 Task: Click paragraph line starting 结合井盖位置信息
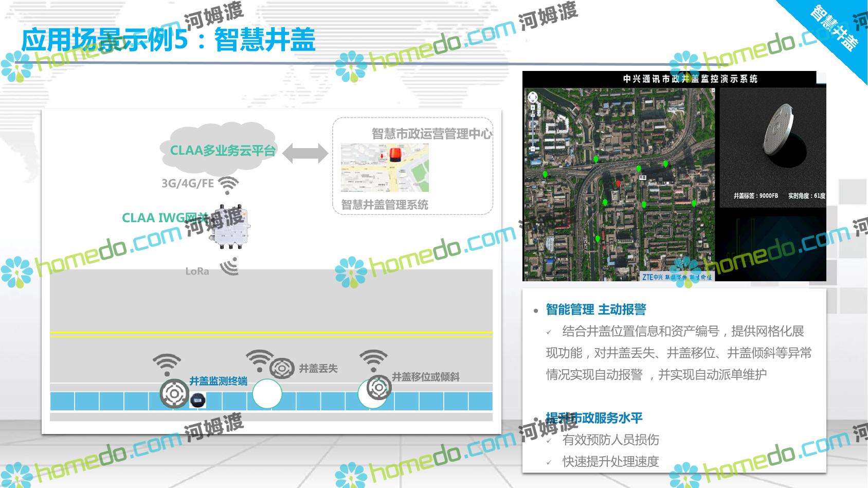click(x=683, y=331)
